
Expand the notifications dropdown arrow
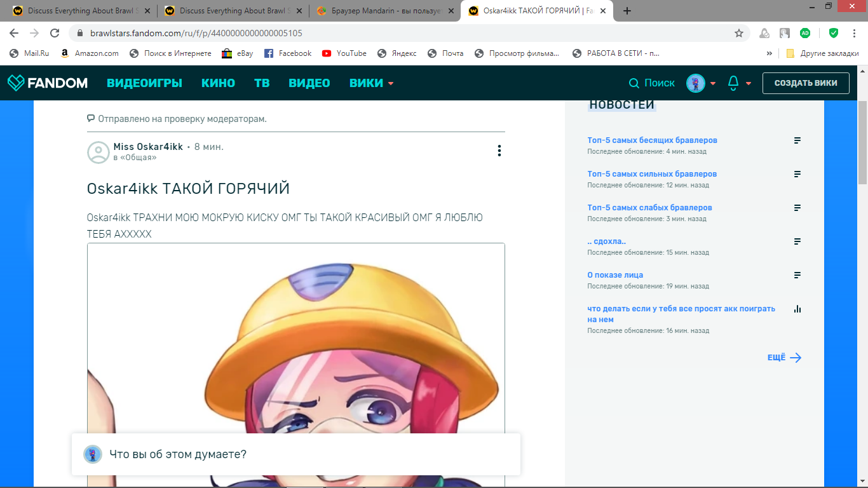coord(749,83)
